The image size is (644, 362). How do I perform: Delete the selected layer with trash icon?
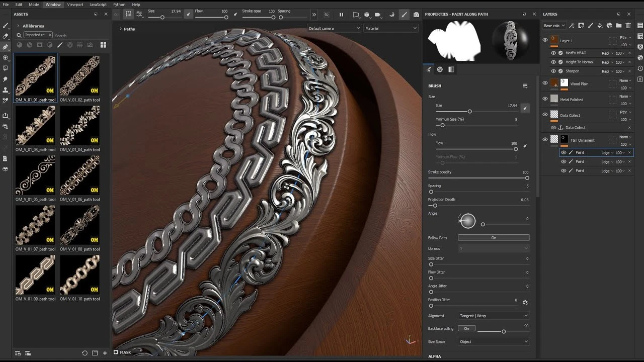pyautogui.click(x=628, y=25)
